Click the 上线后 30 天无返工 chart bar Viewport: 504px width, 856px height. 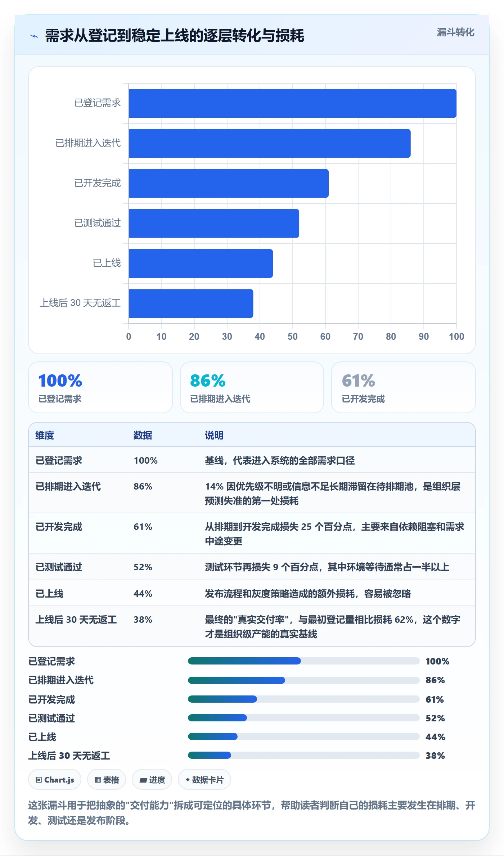(191, 303)
